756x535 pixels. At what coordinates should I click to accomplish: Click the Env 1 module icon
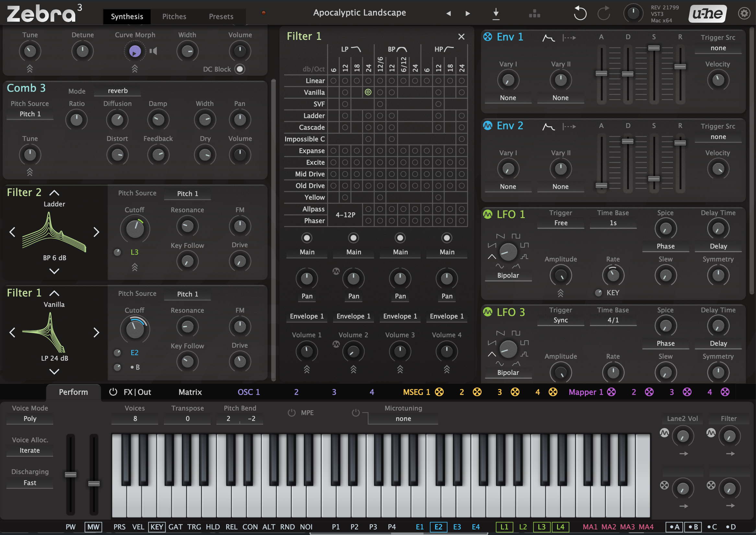pyautogui.click(x=488, y=37)
